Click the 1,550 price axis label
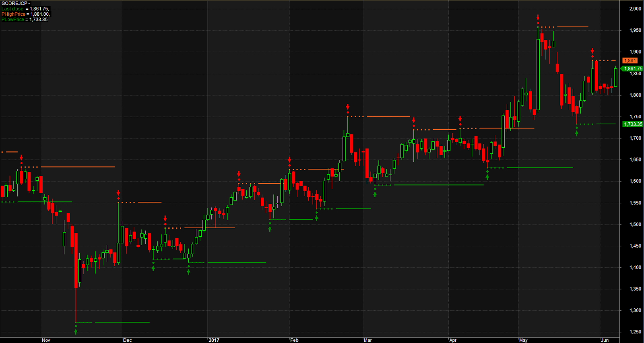644x343 pixels. coord(635,203)
